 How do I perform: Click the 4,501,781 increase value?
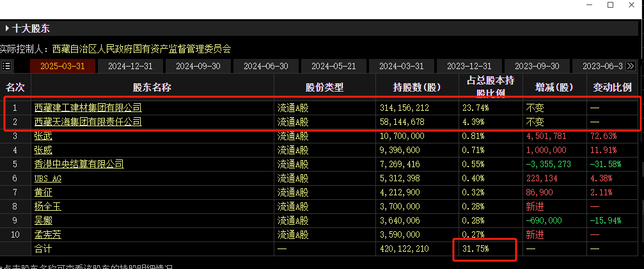[x=546, y=136]
